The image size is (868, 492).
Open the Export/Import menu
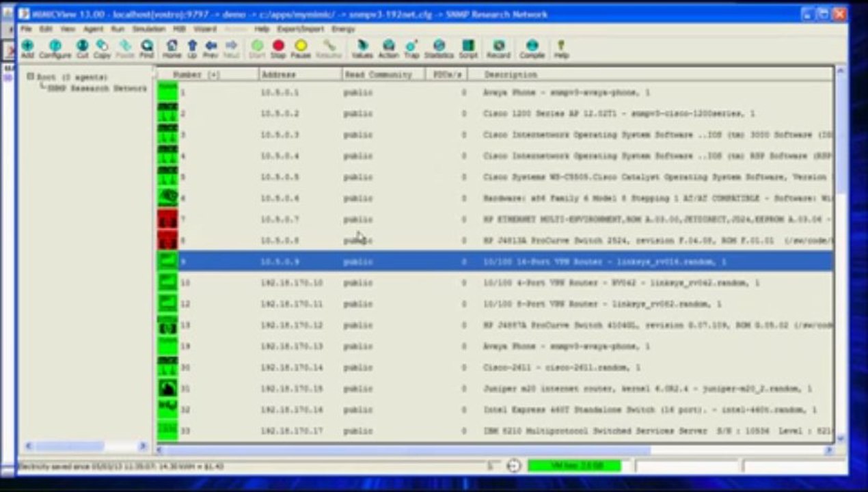click(x=301, y=29)
